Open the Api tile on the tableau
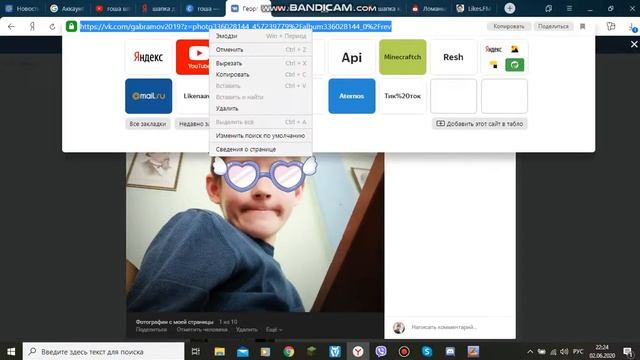Viewport: 640px width, 360px height. pos(351,57)
